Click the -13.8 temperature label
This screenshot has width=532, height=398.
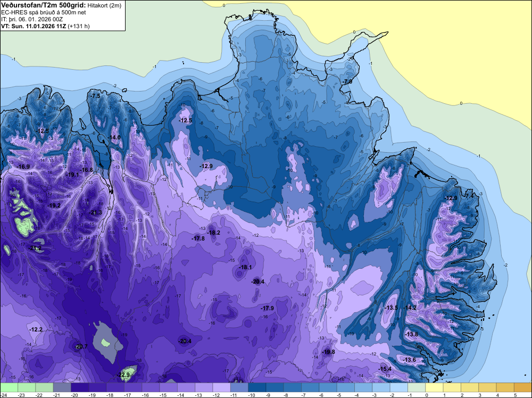[x=411, y=334]
